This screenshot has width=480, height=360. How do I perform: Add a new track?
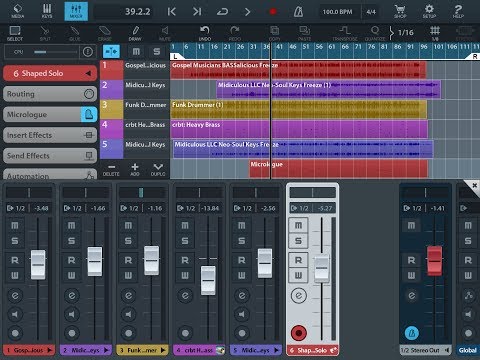(135, 169)
